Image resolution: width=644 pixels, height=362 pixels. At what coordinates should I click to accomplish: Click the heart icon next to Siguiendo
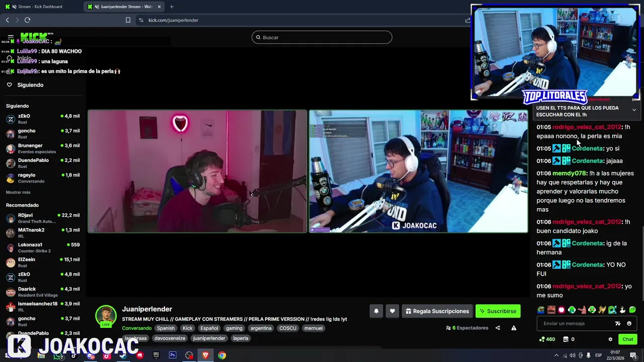9,85
